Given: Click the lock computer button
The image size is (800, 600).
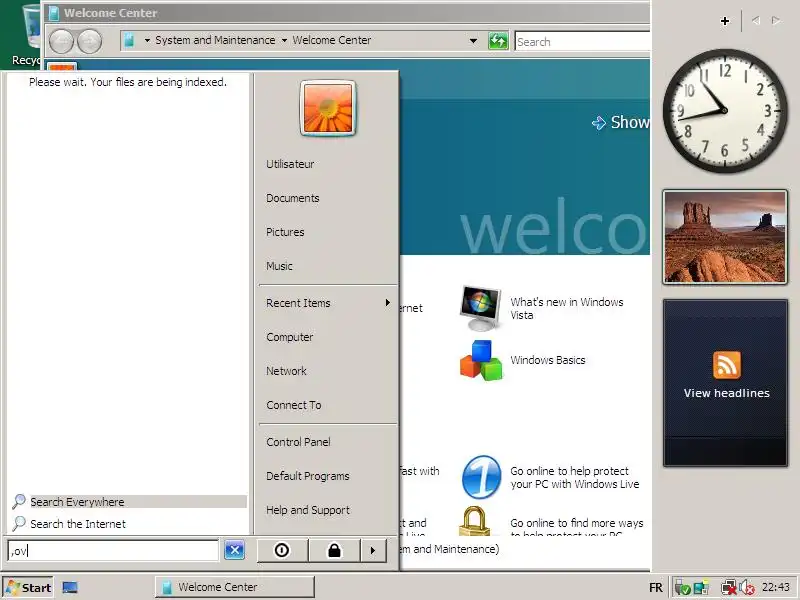Looking at the screenshot, I should (335, 551).
